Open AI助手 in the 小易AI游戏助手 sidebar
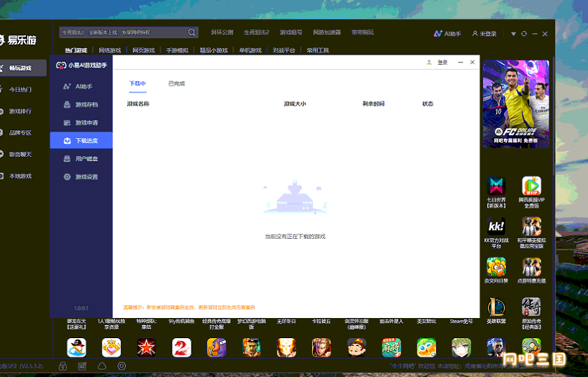This screenshot has width=588, height=377. 81,86
